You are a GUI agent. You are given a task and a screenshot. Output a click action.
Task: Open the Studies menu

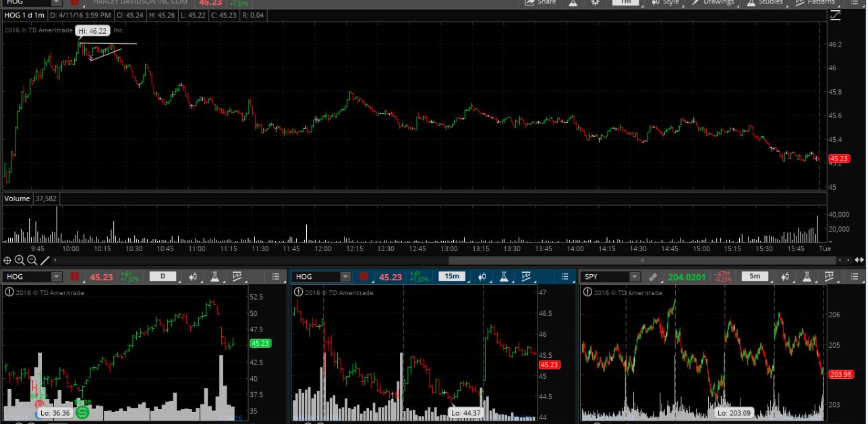tap(764, 2)
